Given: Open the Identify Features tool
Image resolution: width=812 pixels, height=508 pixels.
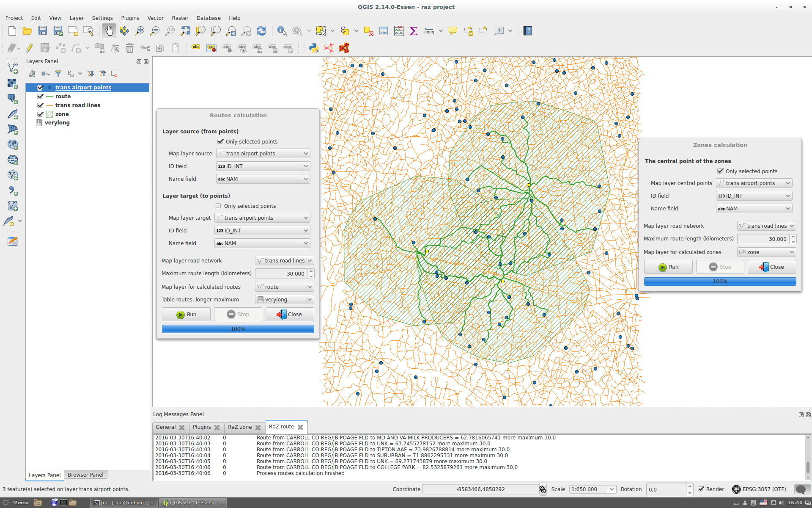Looking at the screenshot, I should point(282,31).
